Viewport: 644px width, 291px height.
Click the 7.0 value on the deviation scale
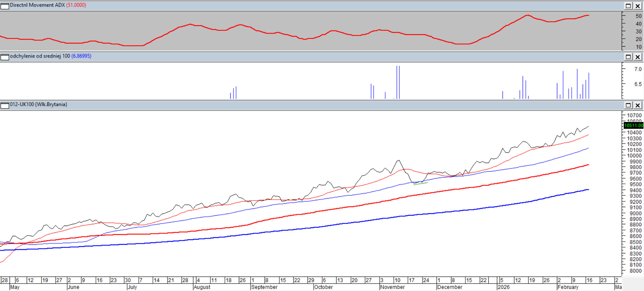637,69
